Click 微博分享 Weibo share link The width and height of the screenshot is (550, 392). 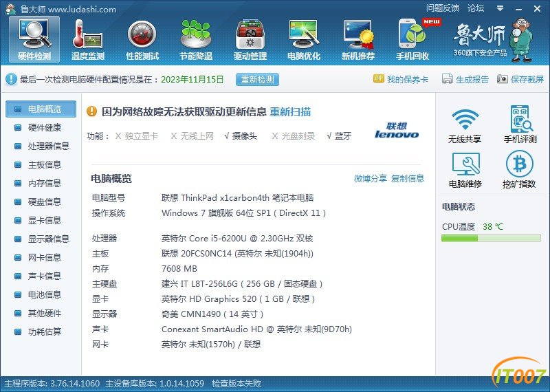coord(370,179)
